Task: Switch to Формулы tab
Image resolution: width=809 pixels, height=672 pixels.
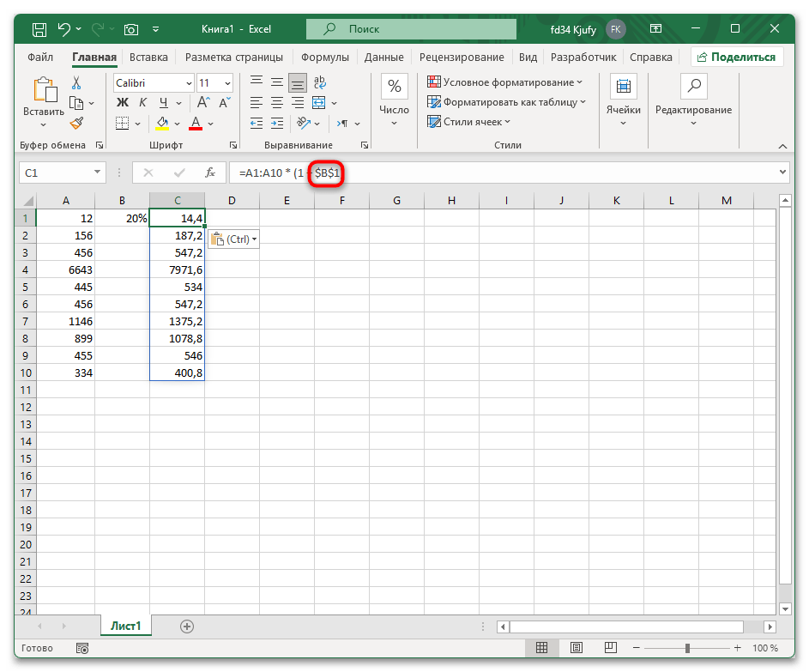Action: (x=325, y=58)
